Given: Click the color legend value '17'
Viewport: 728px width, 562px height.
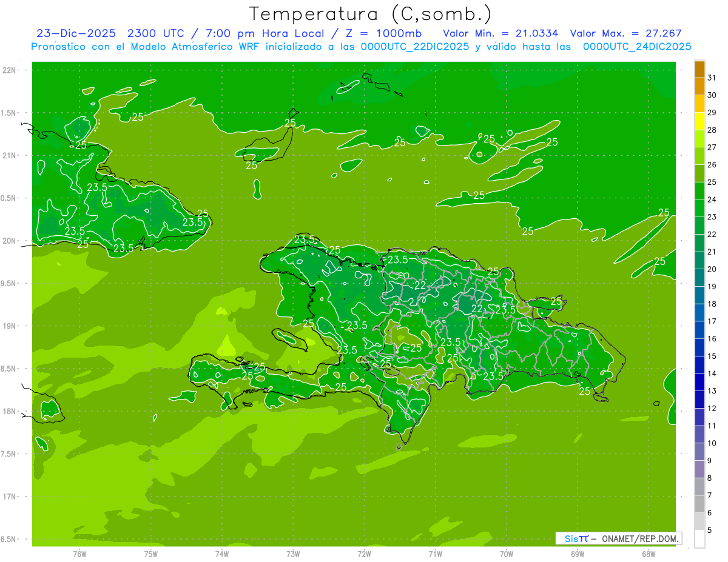Looking at the screenshot, I should [x=712, y=321].
